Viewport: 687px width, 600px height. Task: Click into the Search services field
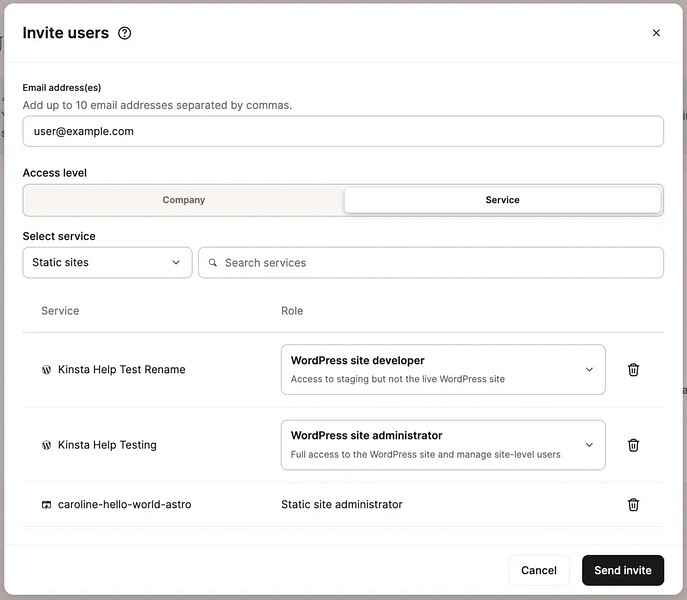click(440, 263)
